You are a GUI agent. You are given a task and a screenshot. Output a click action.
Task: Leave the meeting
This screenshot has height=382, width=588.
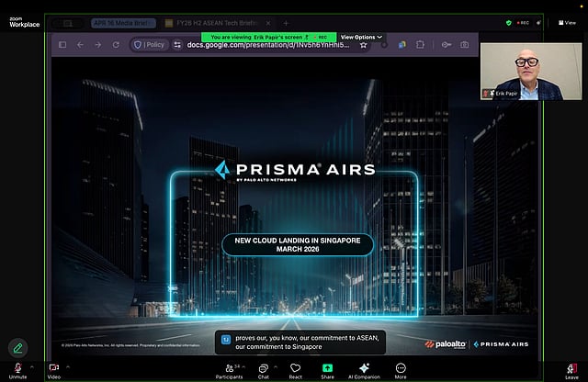pos(571,369)
